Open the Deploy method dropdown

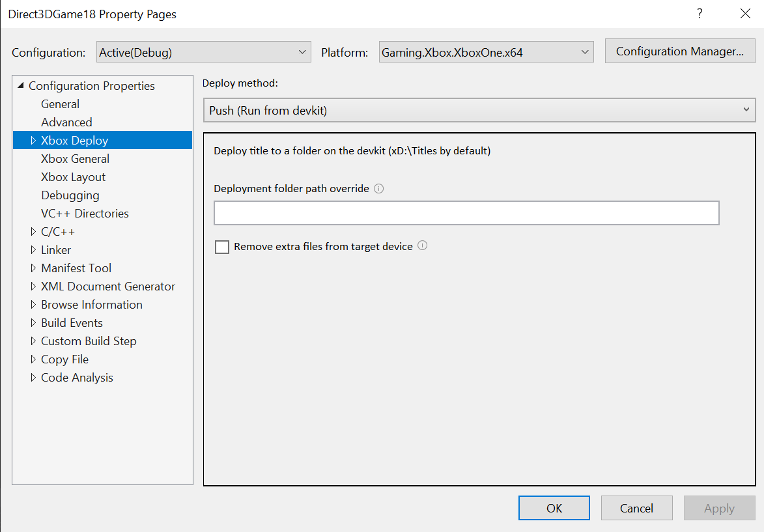pyautogui.click(x=479, y=110)
